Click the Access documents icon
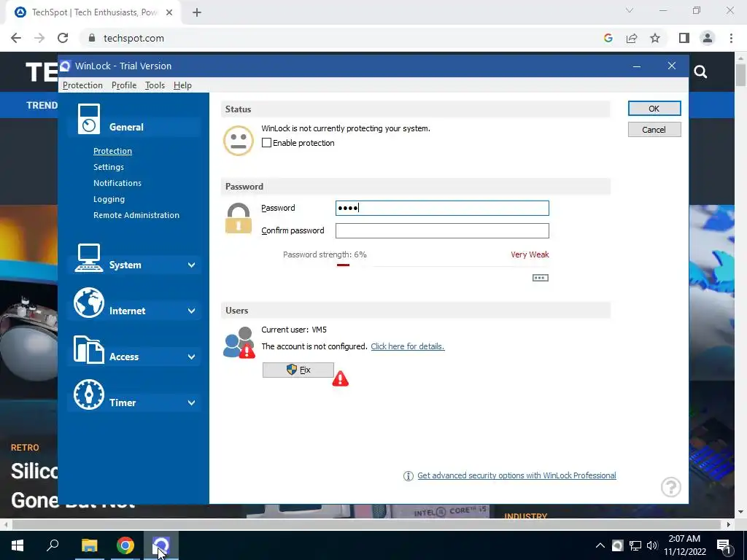Viewport: 747px width, 560px height. click(x=88, y=349)
